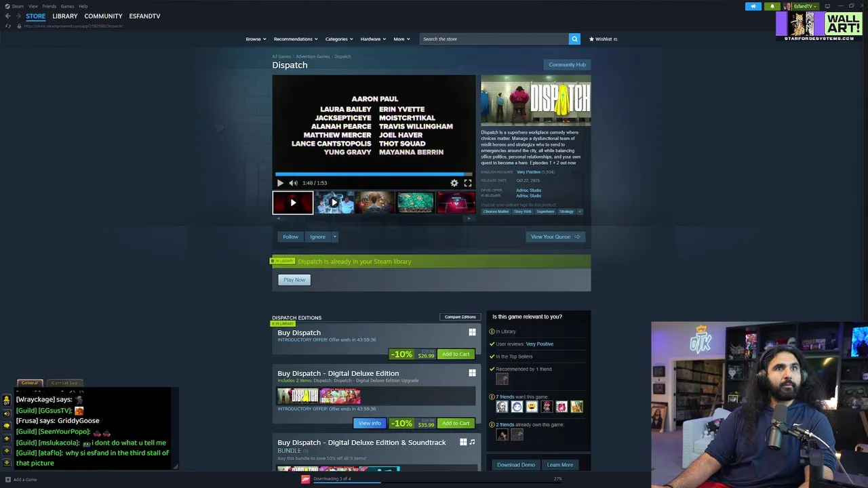Select the second trailer thumbnail
Image resolution: width=868 pixels, height=488 pixels.
[334, 202]
